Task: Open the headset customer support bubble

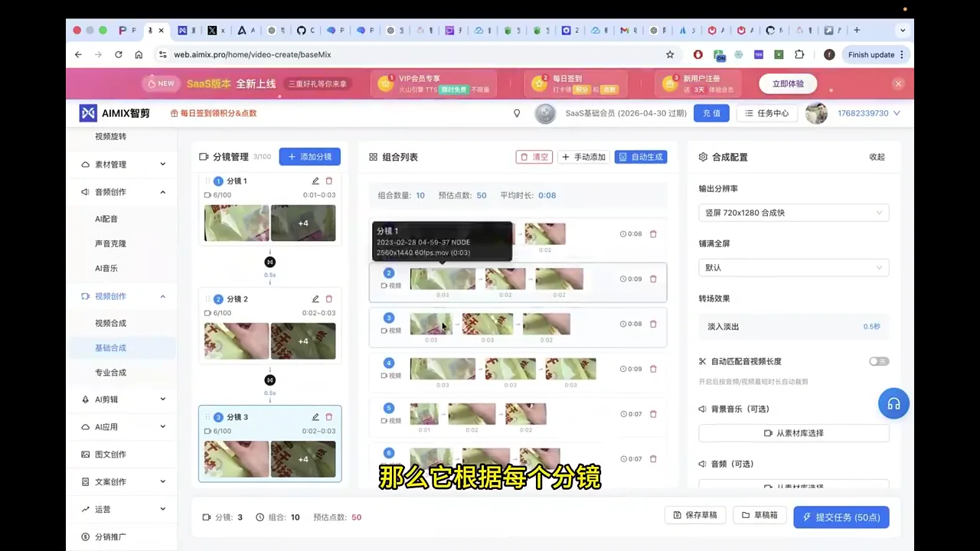Action: (893, 403)
